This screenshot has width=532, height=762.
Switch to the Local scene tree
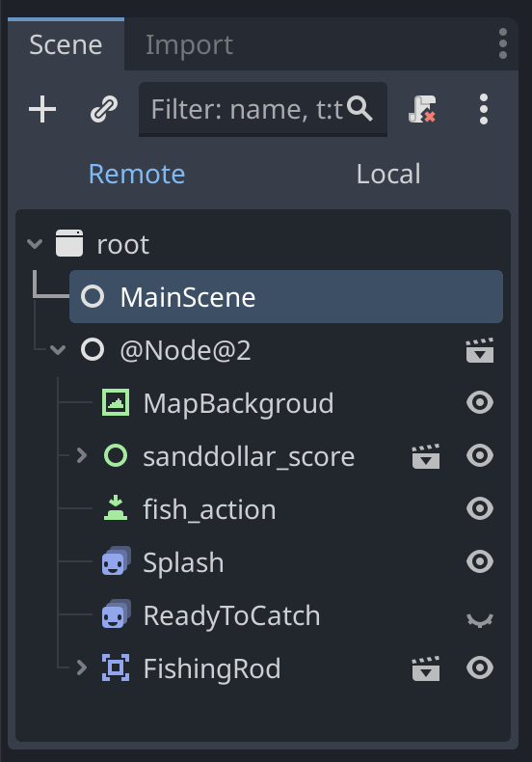(x=388, y=174)
